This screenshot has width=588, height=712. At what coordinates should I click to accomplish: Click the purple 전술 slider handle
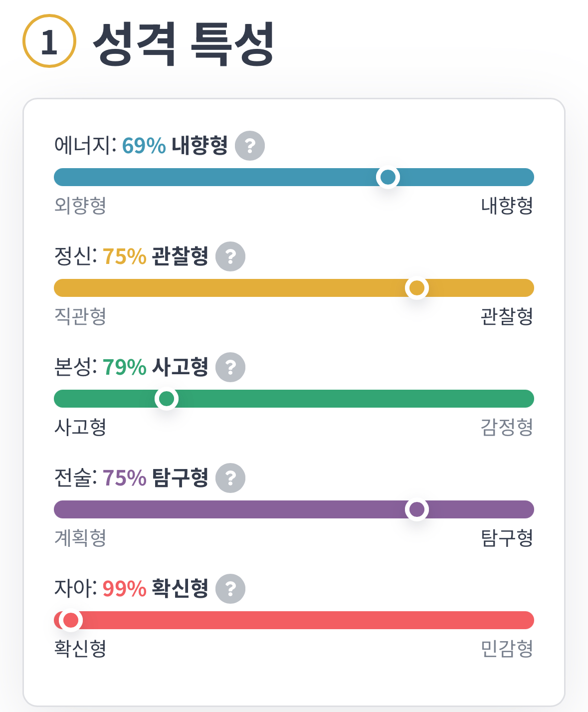(x=417, y=509)
